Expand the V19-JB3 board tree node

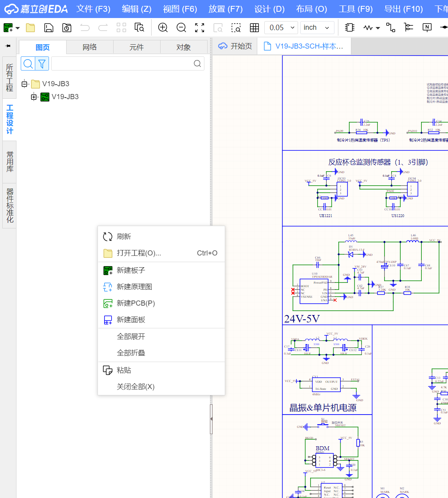pyautogui.click(x=34, y=97)
